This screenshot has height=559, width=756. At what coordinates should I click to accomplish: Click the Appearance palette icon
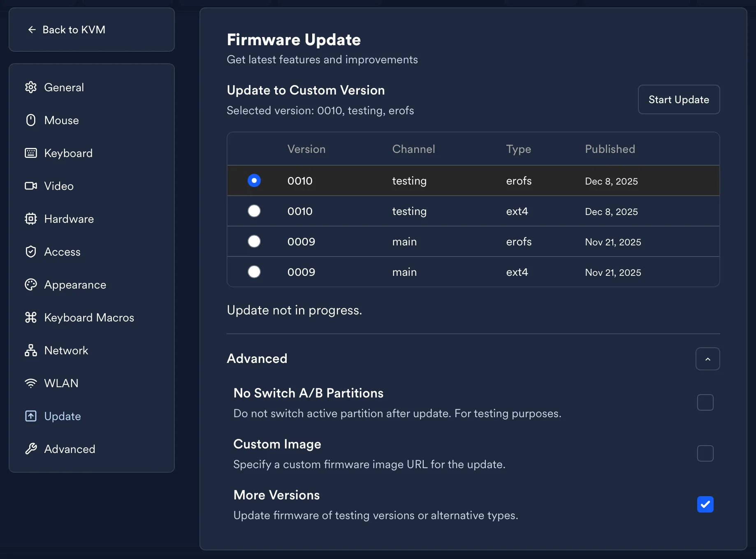point(31,284)
